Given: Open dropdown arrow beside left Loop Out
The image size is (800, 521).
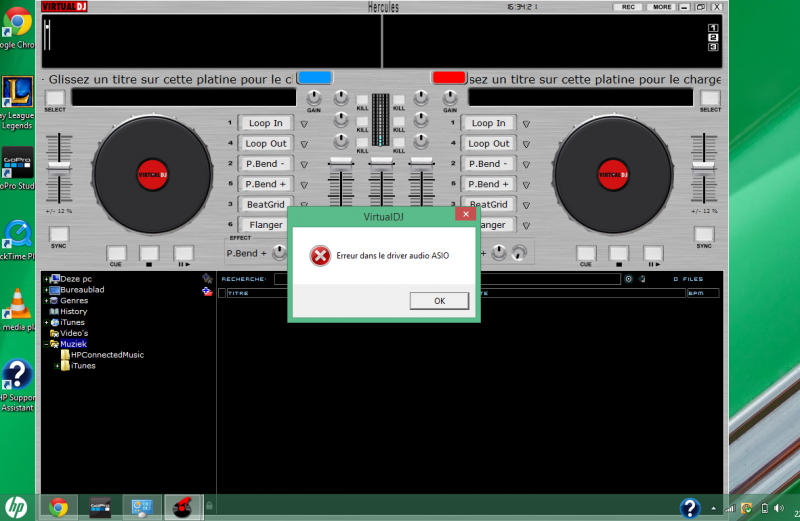Looking at the screenshot, I should click(x=304, y=144).
